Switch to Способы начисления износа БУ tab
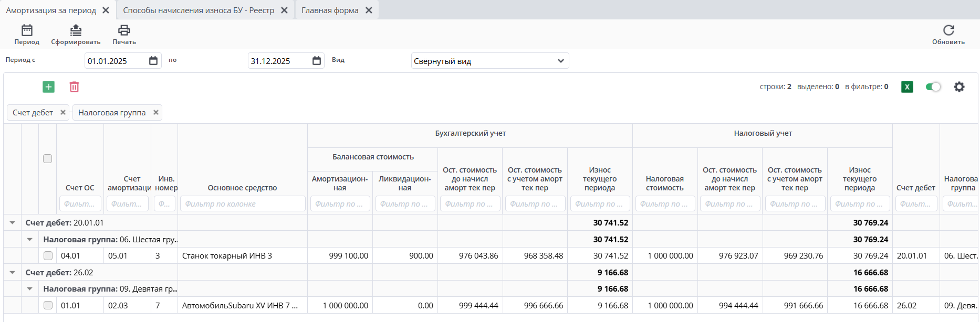This screenshot has width=980, height=322. tap(199, 10)
